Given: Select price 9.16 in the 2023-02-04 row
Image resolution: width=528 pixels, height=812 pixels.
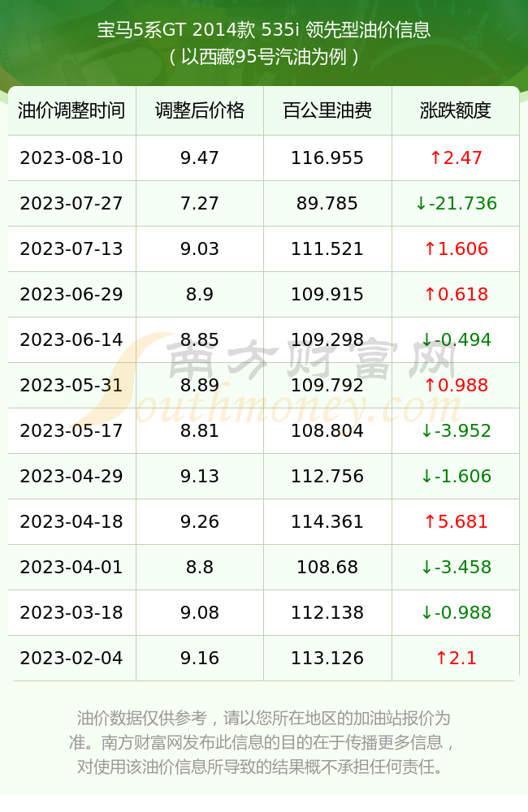Looking at the screenshot, I should pyautogui.click(x=200, y=659).
